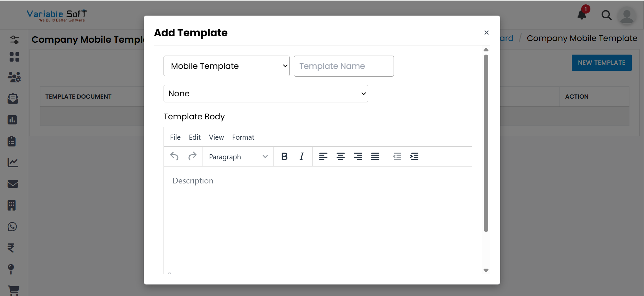
Task: Open the Mobile Template type dropdown
Action: tap(226, 66)
